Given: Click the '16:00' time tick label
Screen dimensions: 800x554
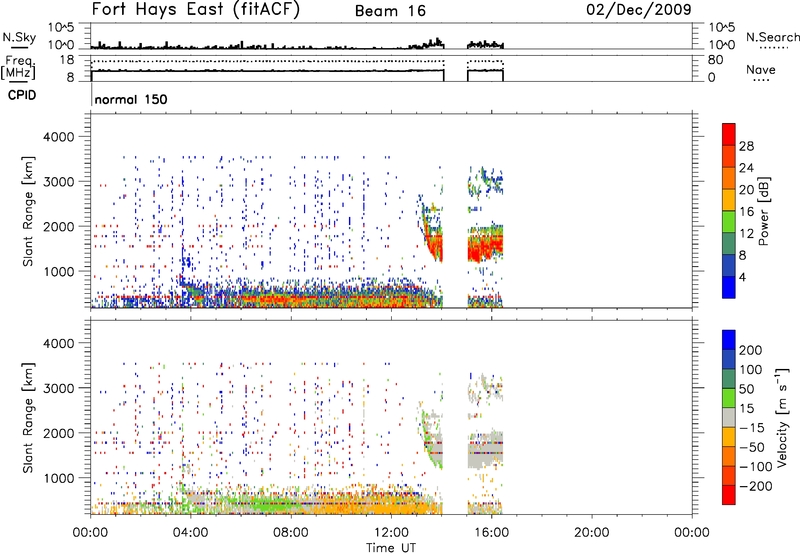Looking at the screenshot, I should point(491,533).
